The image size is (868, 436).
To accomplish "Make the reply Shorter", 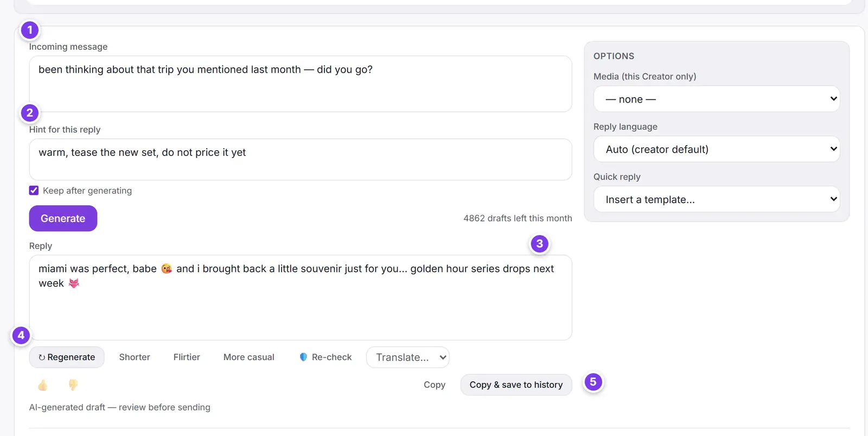I will (x=135, y=357).
